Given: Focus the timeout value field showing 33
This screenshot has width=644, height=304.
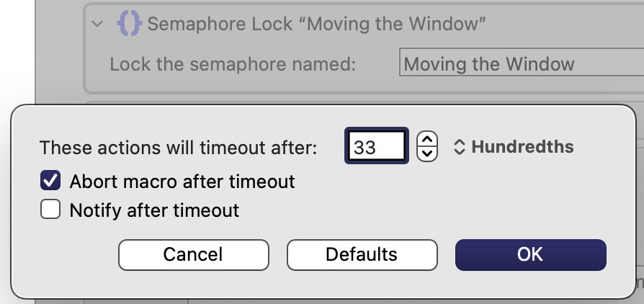Looking at the screenshot, I should click(377, 146).
